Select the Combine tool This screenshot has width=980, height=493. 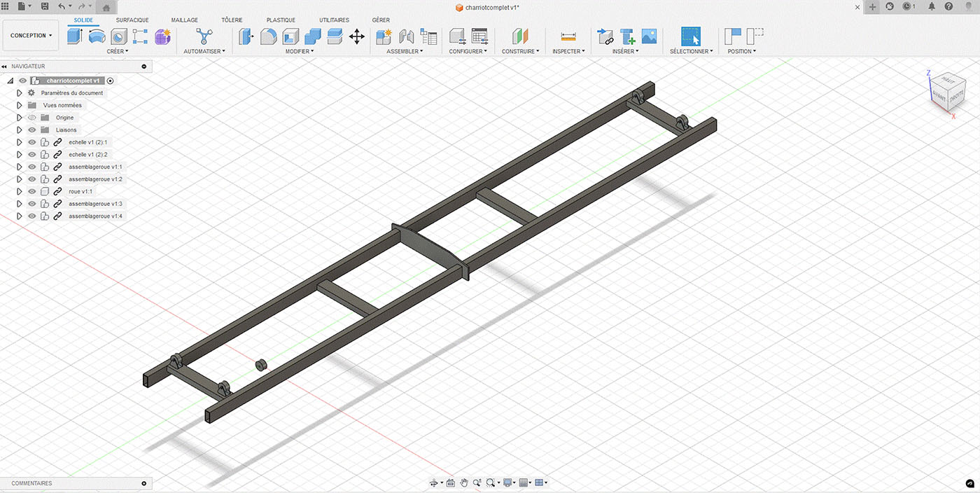313,36
